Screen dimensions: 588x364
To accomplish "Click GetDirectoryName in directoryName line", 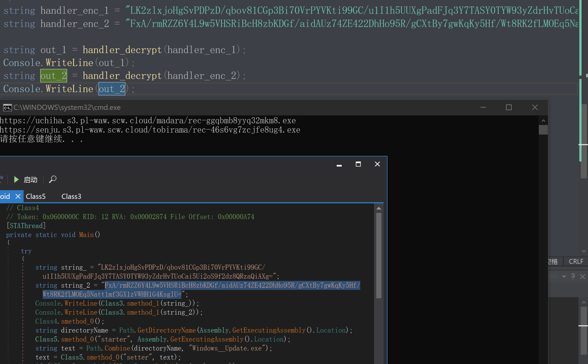I will point(167,330).
